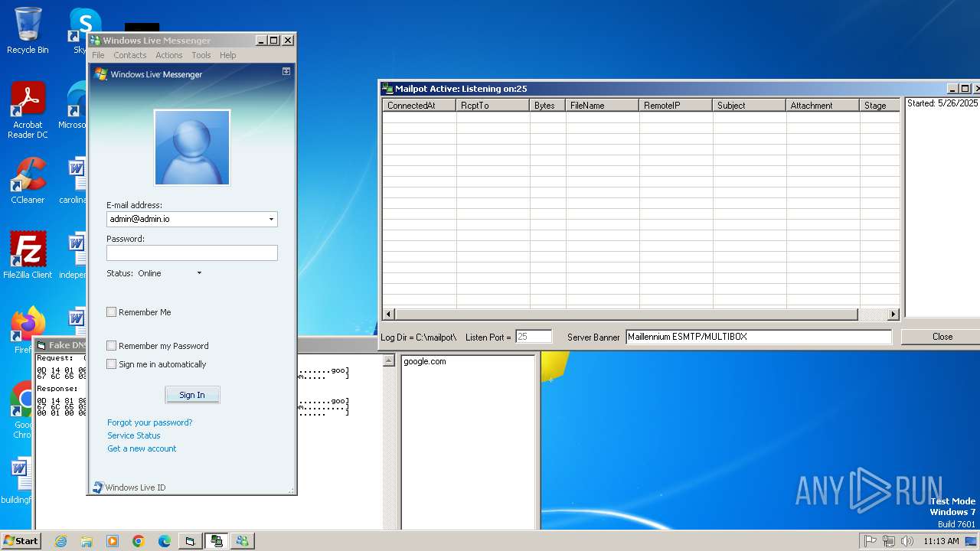This screenshot has height=551, width=980.
Task: Click the Mailpot window title icon
Action: click(387, 89)
